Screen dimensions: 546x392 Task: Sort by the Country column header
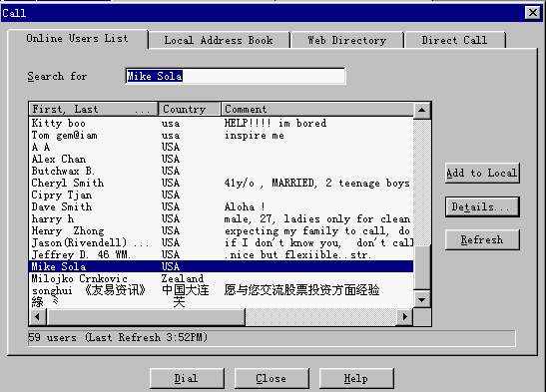pyautogui.click(x=190, y=109)
